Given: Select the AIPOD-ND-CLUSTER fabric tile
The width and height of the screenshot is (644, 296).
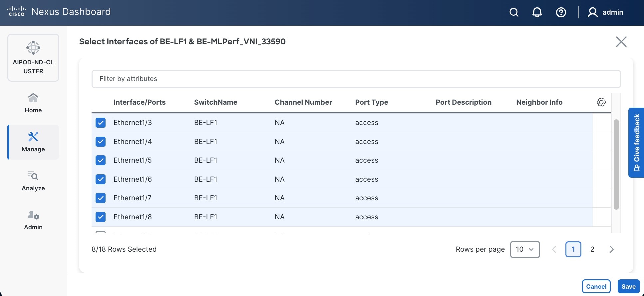Looking at the screenshot, I should click(x=33, y=58).
